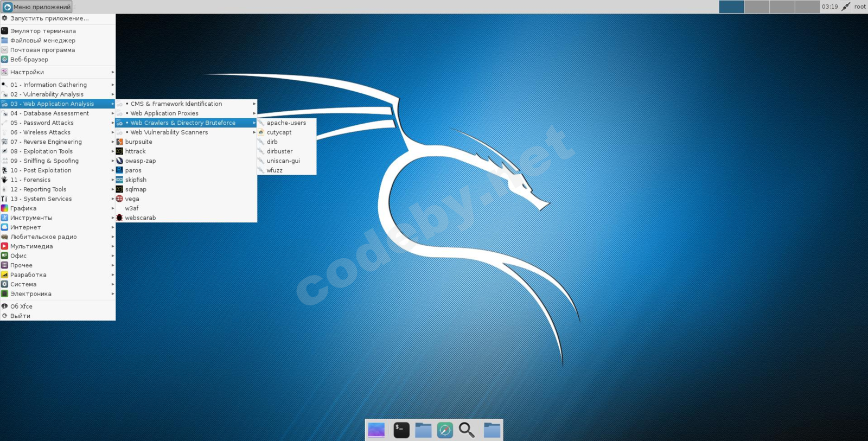Viewport: 868px width, 441px height.
Task: Open 12 - Reporting Tools category
Action: point(58,189)
